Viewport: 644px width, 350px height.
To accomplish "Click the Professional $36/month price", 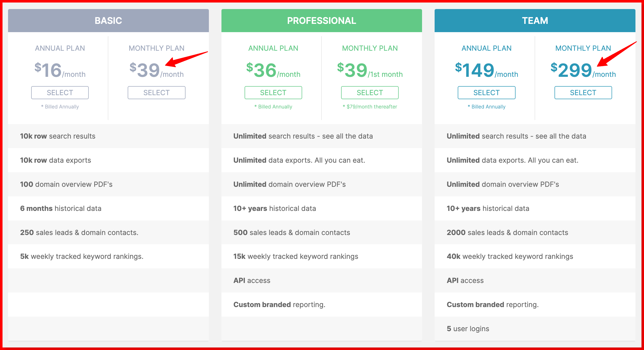I will tap(273, 70).
